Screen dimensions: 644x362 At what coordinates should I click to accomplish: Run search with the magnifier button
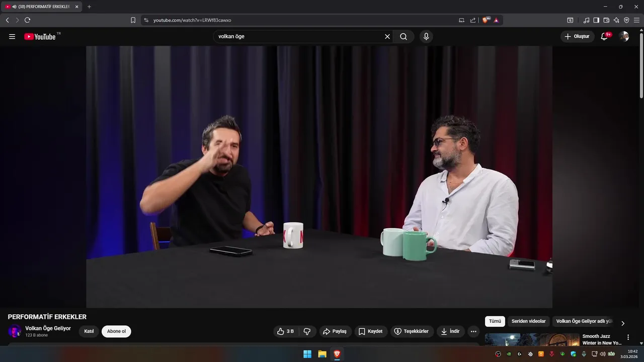point(404,37)
